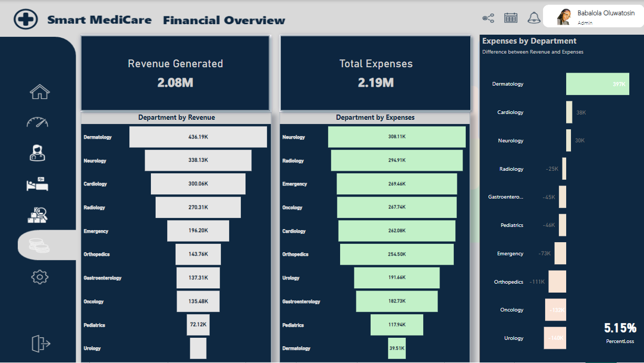Click the Urology -140K difference bar
The height and width of the screenshot is (363, 644).
click(555, 338)
